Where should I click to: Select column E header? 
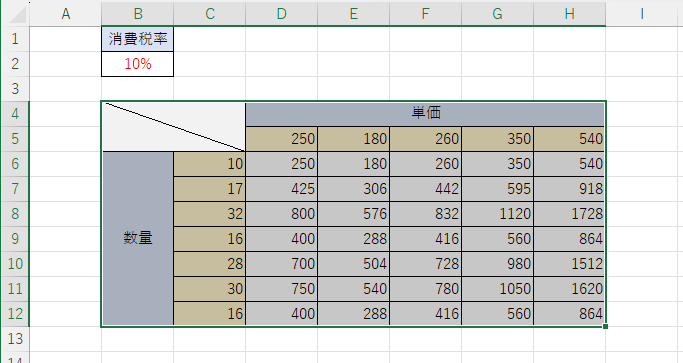[x=354, y=14]
